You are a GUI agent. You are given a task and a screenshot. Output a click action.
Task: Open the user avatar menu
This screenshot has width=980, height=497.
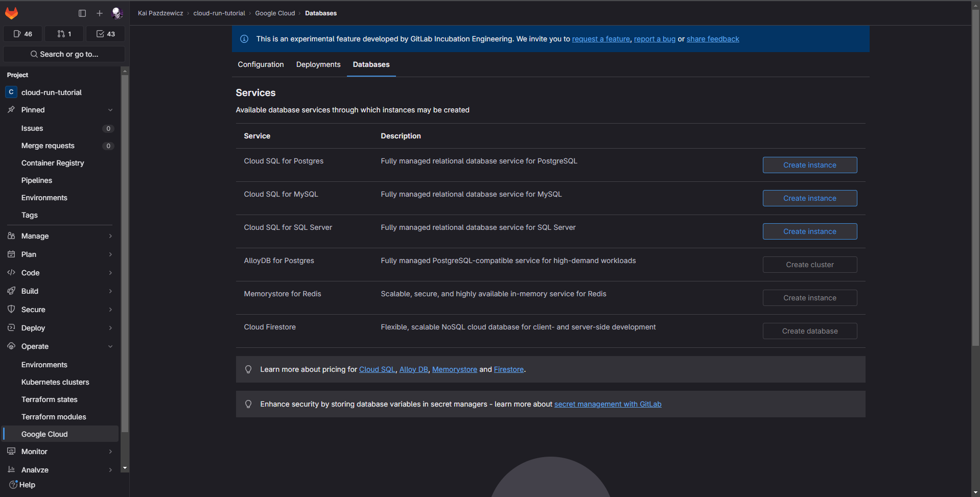click(x=117, y=13)
